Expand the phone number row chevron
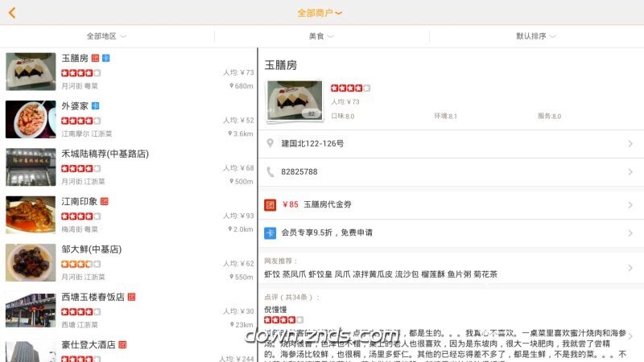 [x=630, y=172]
